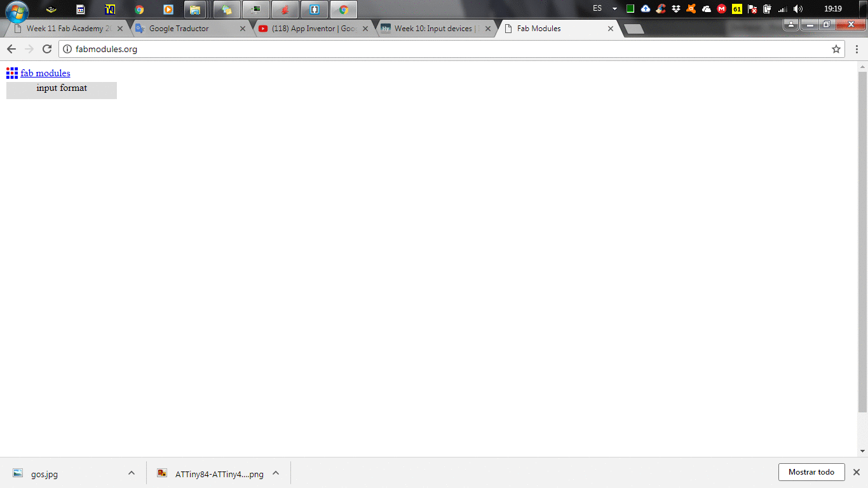Open the yellow N application in taskbar
This screenshot has height=488, width=868.
pos(110,10)
